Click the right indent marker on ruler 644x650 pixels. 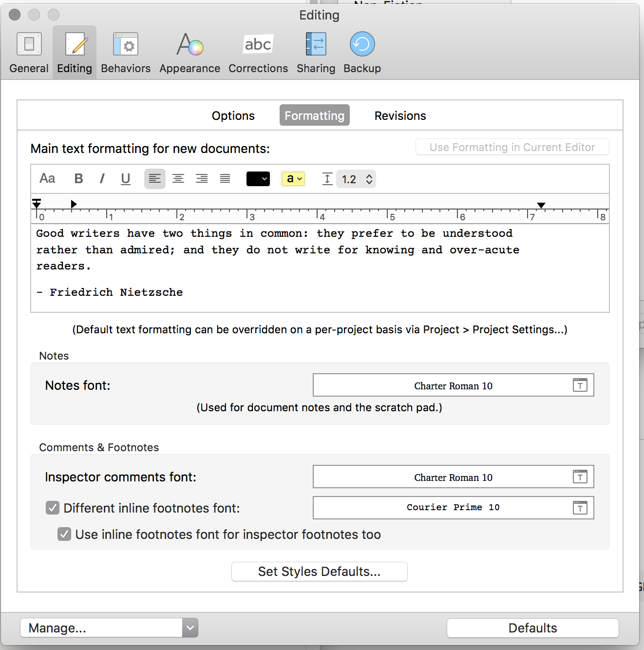tap(541, 205)
